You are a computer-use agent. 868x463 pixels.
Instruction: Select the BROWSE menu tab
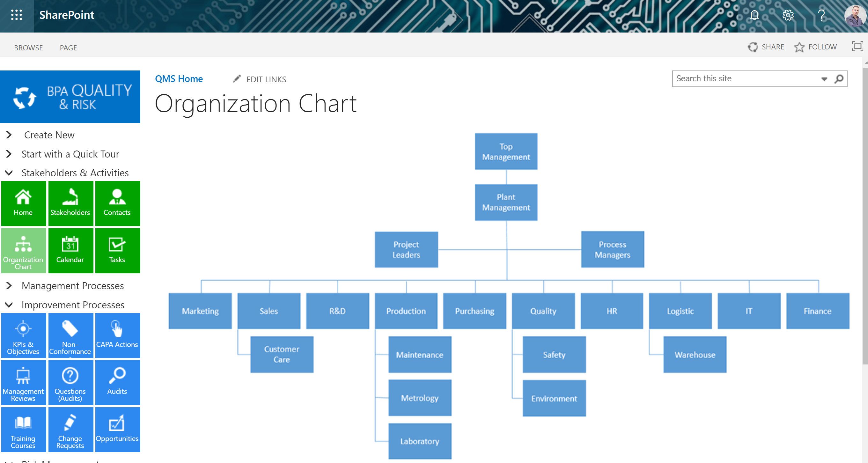click(28, 47)
